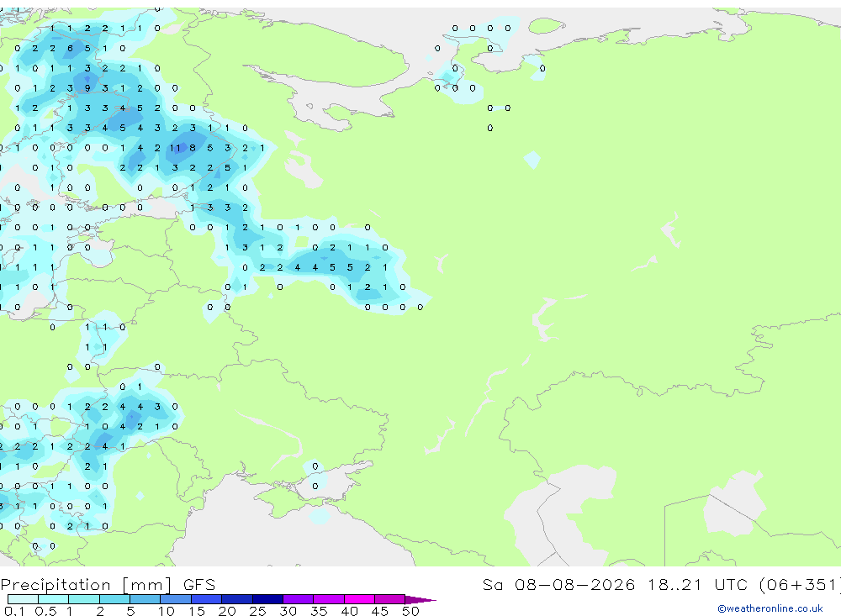Click the '30' legend scale label

[288, 611]
